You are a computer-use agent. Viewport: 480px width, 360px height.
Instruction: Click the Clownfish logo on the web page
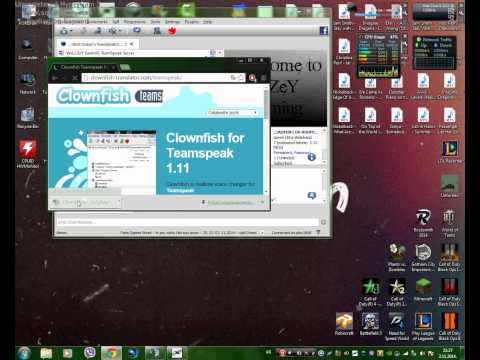[93, 95]
